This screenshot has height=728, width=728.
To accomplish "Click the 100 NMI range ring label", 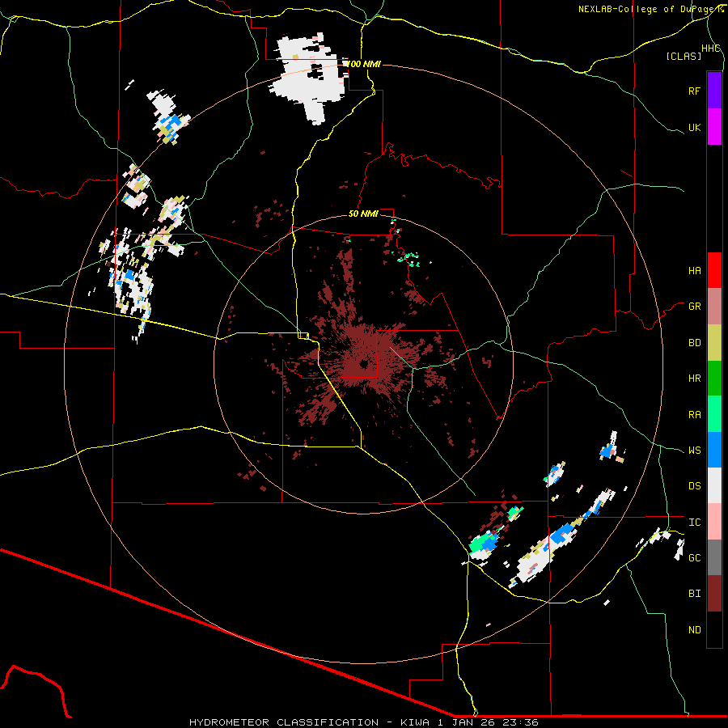I will point(364,64).
